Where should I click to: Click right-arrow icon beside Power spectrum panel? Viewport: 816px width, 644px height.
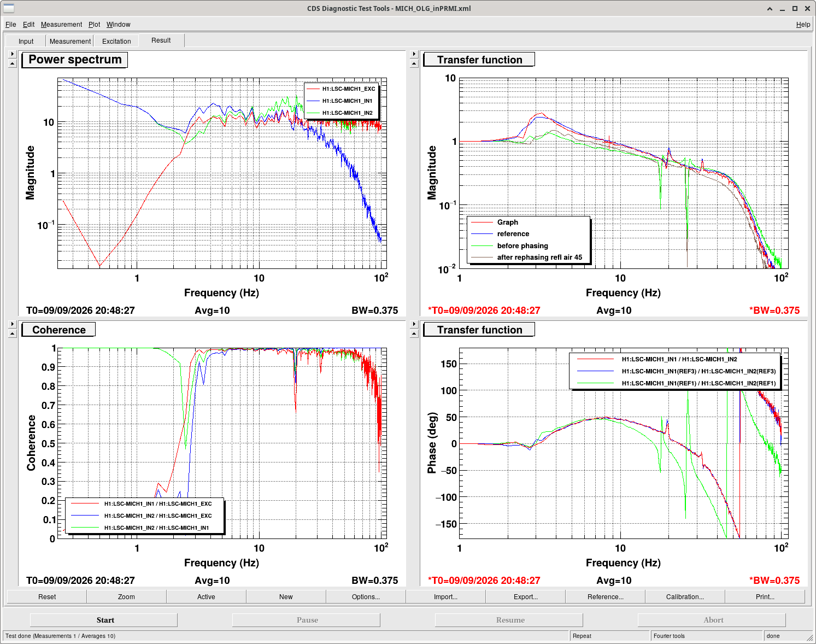pyautogui.click(x=13, y=54)
